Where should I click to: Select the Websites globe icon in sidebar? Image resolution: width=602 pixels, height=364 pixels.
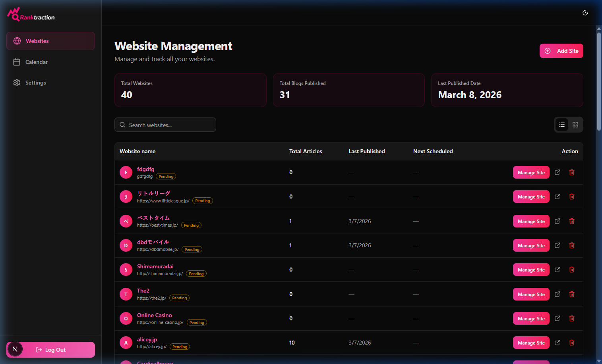coord(17,40)
